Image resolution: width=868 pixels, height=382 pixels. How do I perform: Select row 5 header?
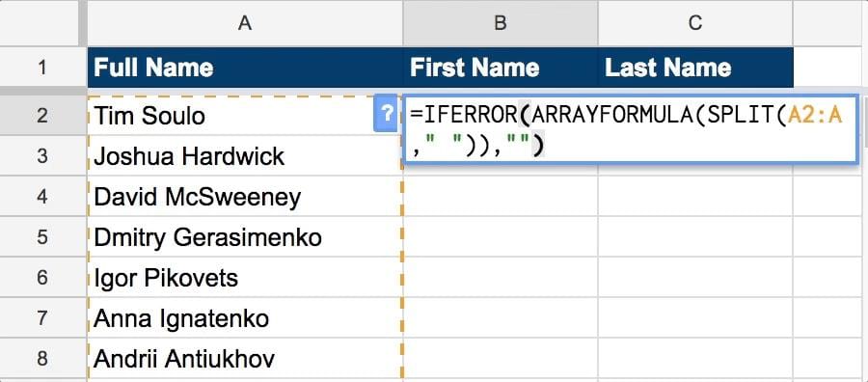pos(43,237)
